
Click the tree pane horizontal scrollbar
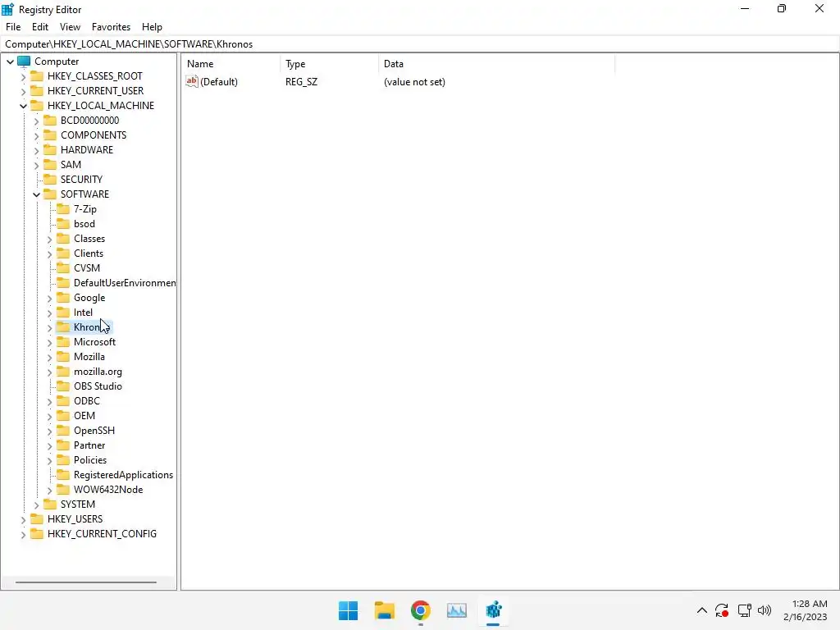pos(85,582)
